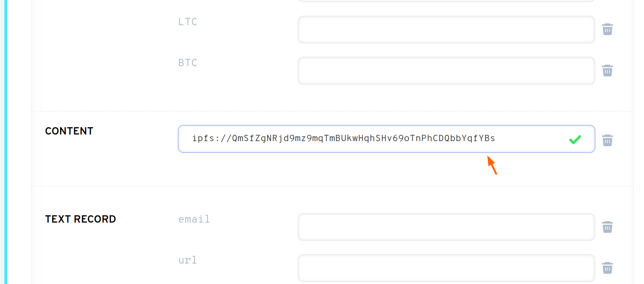The width and height of the screenshot is (644, 284).
Task: Click into the BTC address field
Action: [446, 71]
